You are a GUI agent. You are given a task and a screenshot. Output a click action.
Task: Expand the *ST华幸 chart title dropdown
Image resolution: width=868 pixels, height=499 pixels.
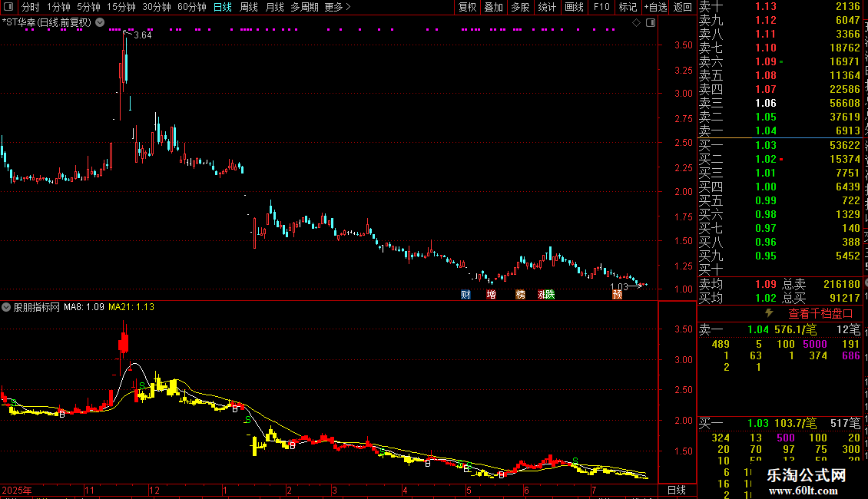[x=100, y=22]
